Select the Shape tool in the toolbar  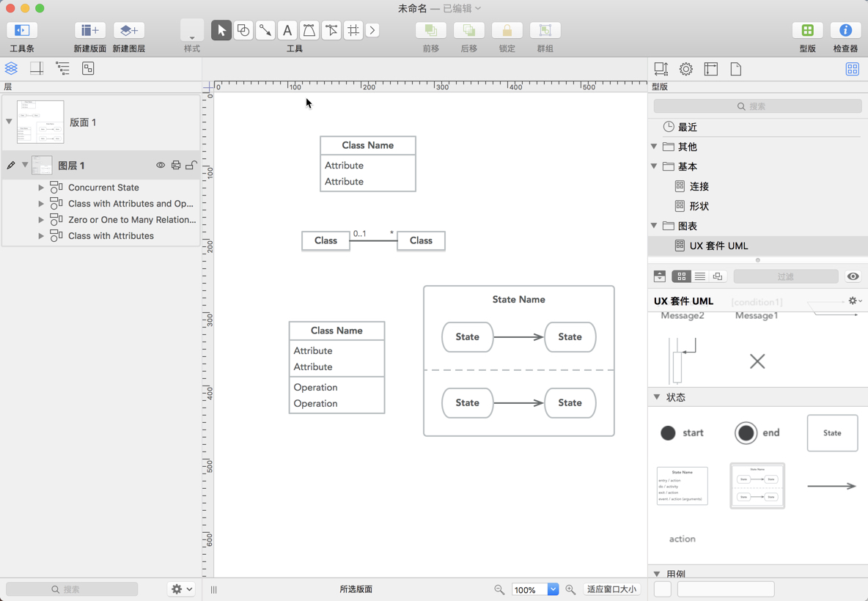click(243, 30)
